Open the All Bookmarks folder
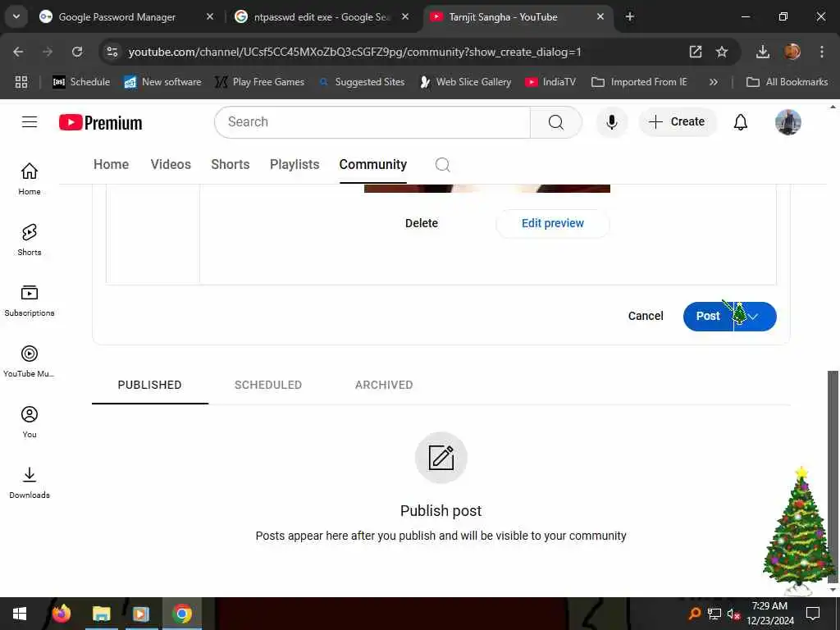Screen dimensions: 840x630 787,82
